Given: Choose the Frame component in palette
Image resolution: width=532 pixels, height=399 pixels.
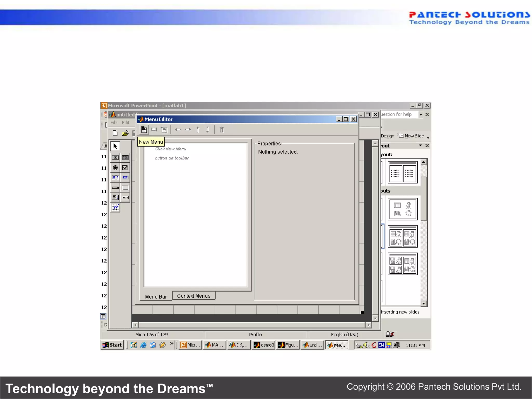Looking at the screenshot, I should (125, 188).
